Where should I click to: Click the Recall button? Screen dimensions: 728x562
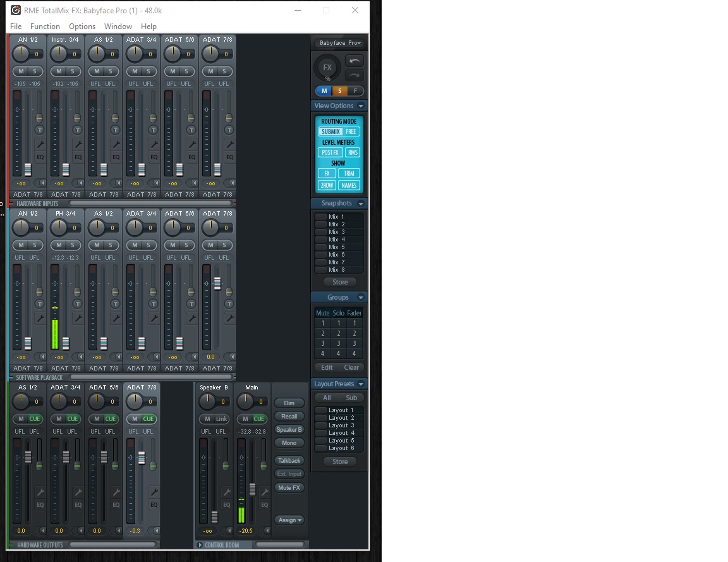click(289, 416)
